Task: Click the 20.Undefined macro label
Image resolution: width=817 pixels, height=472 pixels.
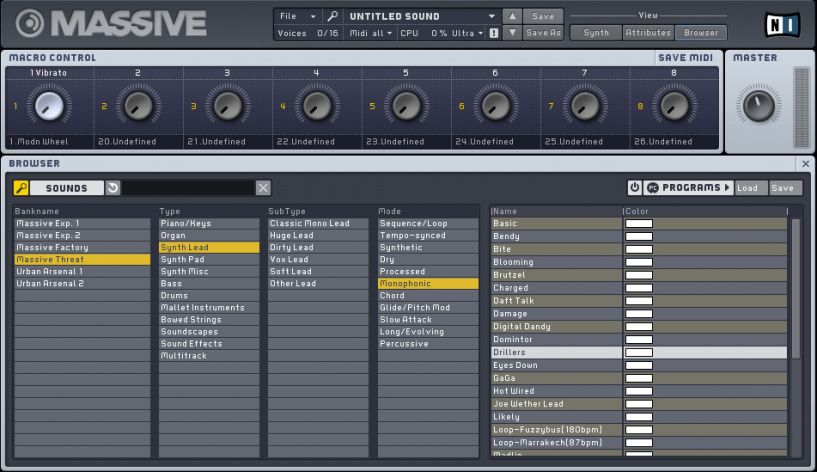Action: [139, 141]
